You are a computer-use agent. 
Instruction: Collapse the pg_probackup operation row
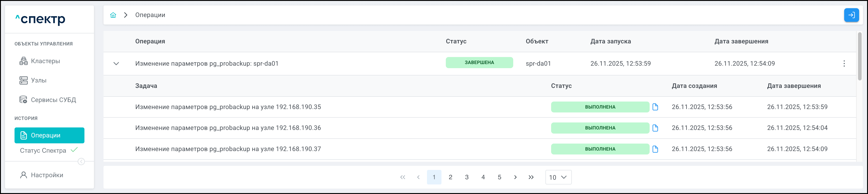click(116, 63)
